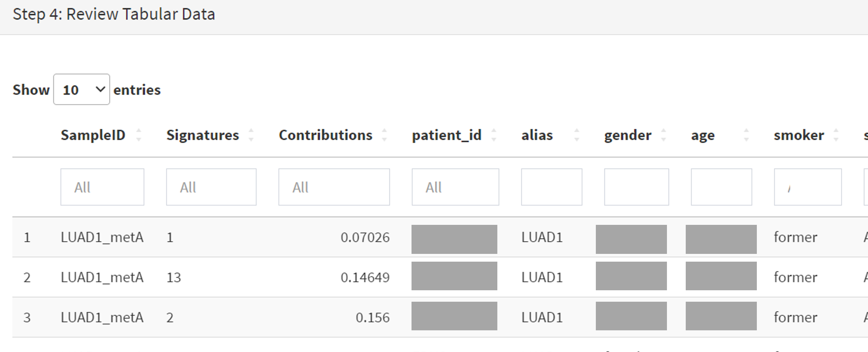Click the alias column filter box
The width and height of the screenshot is (868, 352).
552,187
